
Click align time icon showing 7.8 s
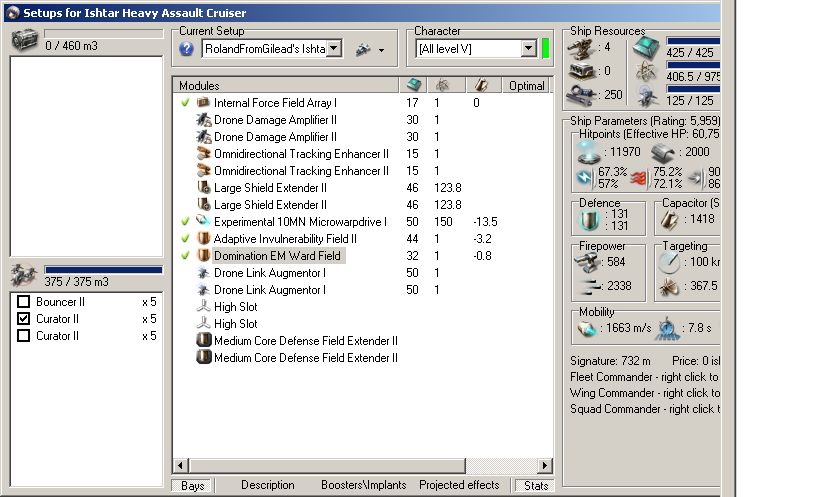click(667, 328)
